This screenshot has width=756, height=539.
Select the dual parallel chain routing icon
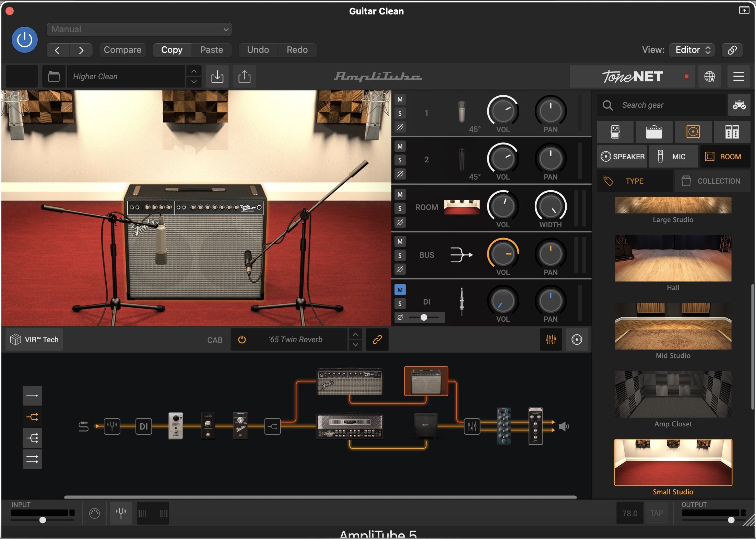pyautogui.click(x=33, y=459)
